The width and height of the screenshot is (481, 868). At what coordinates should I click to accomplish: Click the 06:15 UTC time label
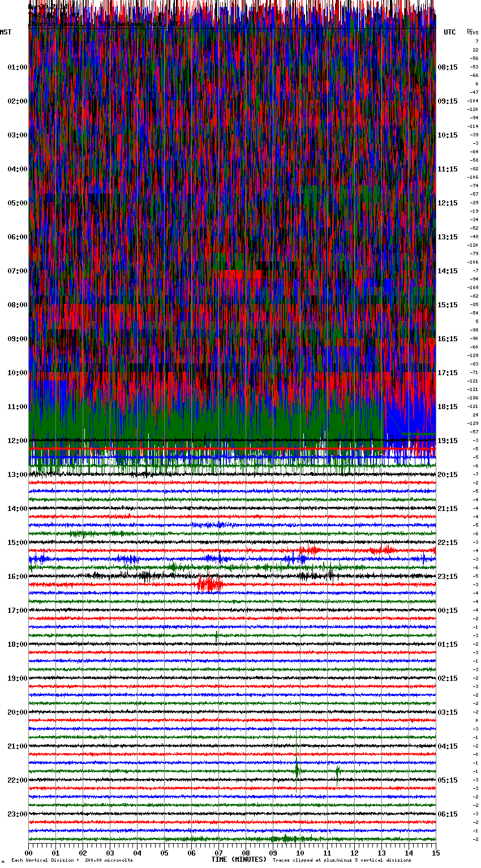448,814
